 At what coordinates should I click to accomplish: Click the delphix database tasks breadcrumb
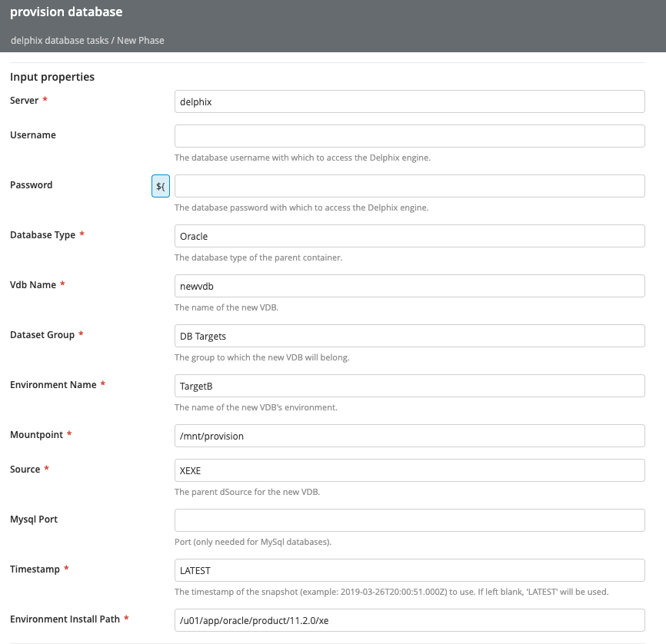click(59, 40)
